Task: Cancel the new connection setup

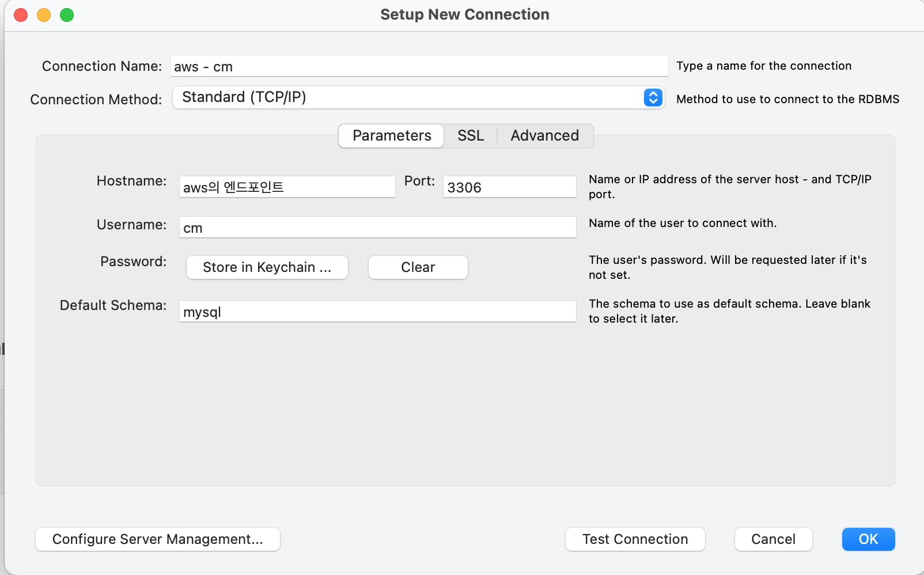Action: (x=773, y=539)
